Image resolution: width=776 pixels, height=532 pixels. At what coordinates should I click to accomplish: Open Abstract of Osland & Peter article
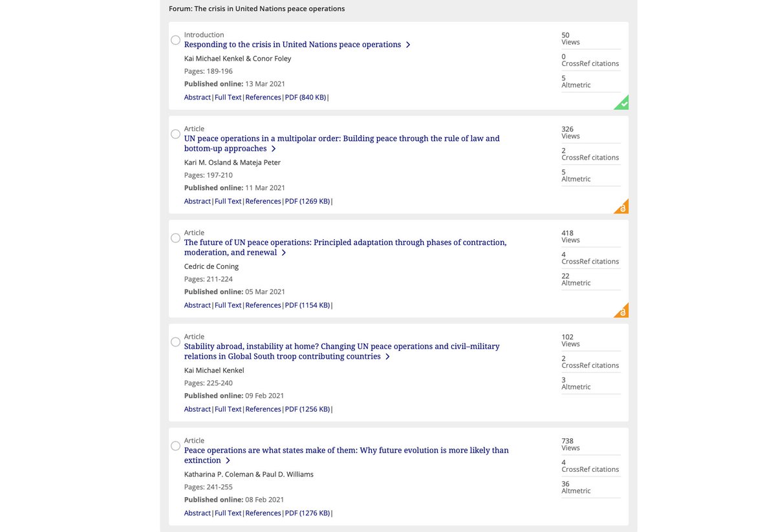[x=197, y=202]
